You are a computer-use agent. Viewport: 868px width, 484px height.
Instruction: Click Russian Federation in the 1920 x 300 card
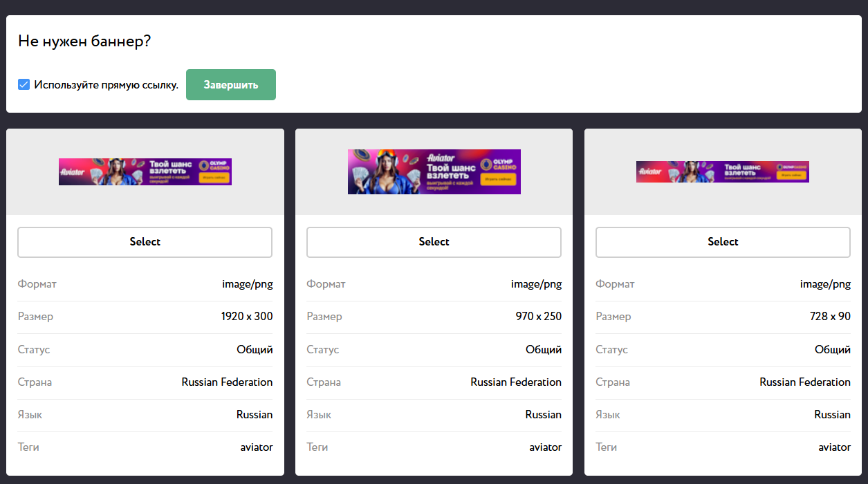(227, 382)
